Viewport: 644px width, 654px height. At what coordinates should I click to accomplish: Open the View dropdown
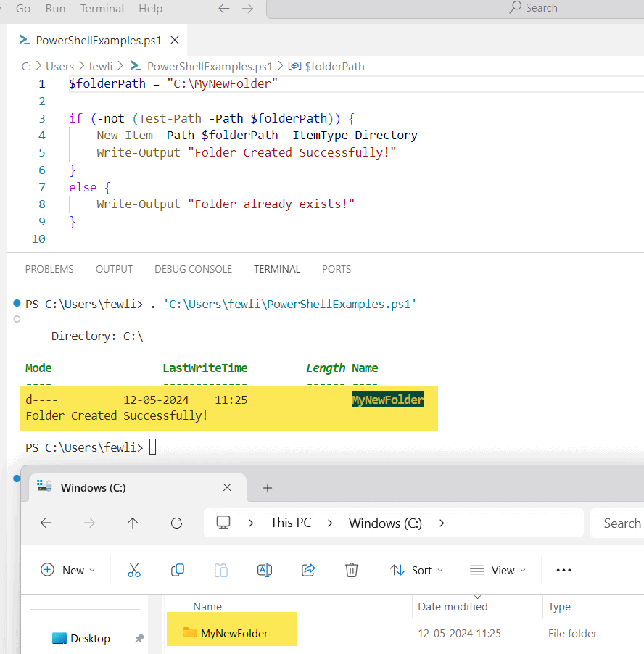pyautogui.click(x=498, y=570)
